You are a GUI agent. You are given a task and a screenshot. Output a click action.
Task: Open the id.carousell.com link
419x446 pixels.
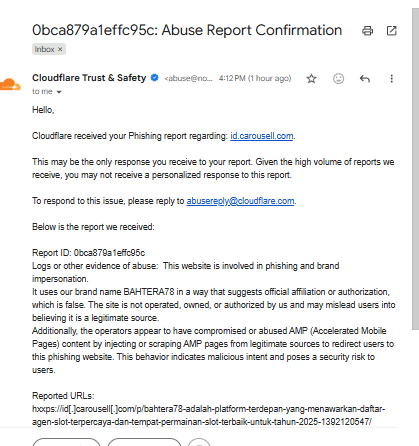click(262, 136)
